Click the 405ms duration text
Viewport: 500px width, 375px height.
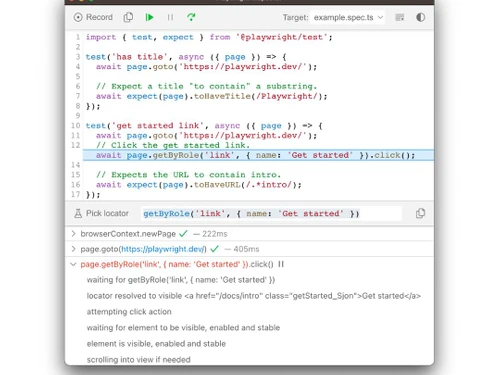point(246,249)
